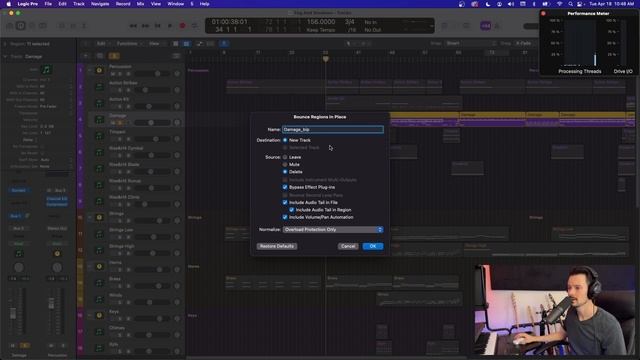
Task: Click the playhead marker in the ruler
Action: [325, 59]
